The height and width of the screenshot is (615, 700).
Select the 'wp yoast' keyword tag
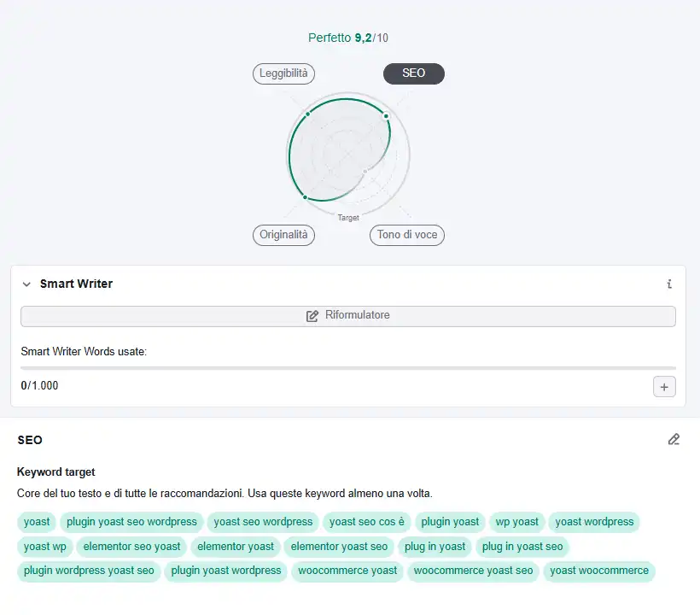517,522
